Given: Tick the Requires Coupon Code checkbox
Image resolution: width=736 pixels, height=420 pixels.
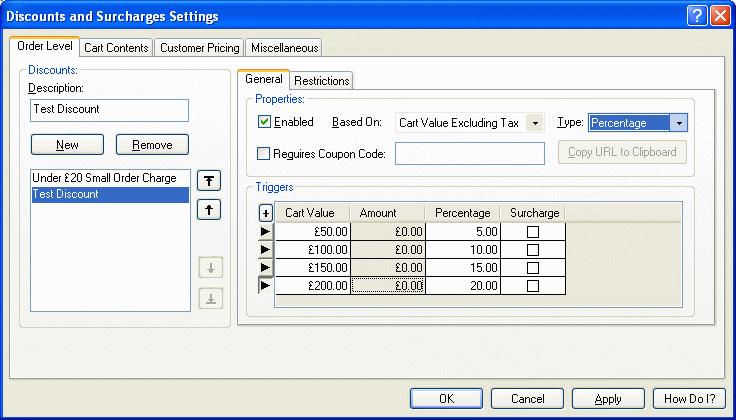Looking at the screenshot, I should coord(265,153).
